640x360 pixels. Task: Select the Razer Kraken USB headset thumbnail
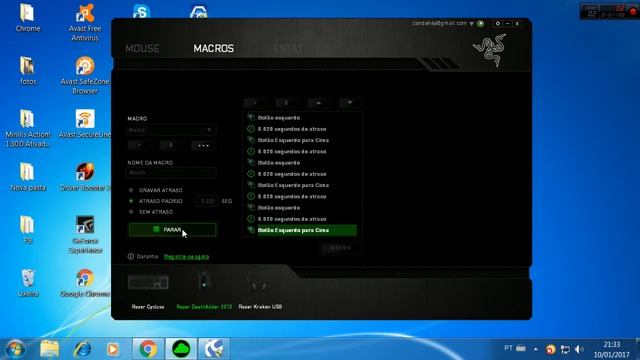(x=258, y=282)
